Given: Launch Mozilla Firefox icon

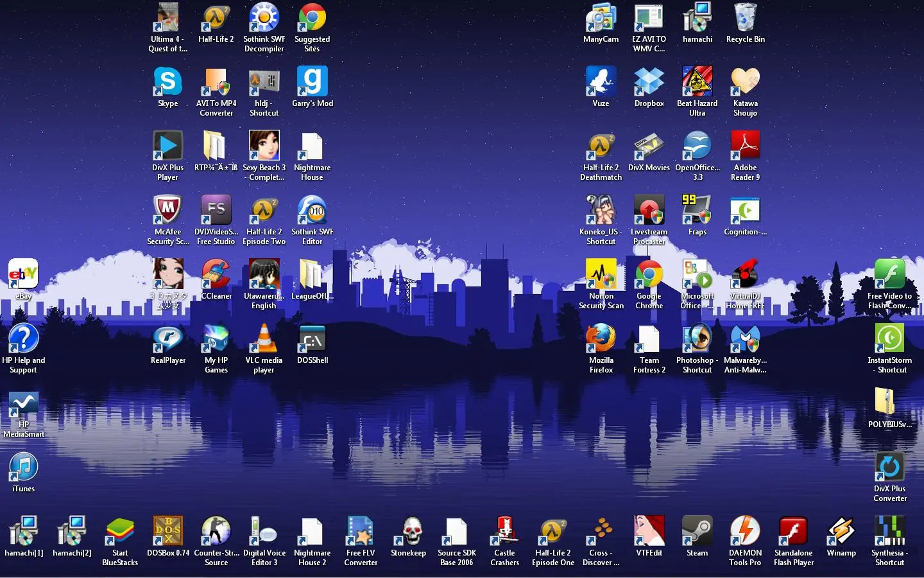Looking at the screenshot, I should coord(601,338).
